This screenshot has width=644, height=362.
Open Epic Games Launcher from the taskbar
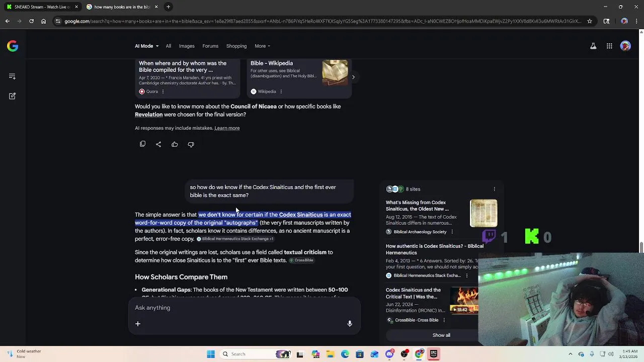click(433, 354)
